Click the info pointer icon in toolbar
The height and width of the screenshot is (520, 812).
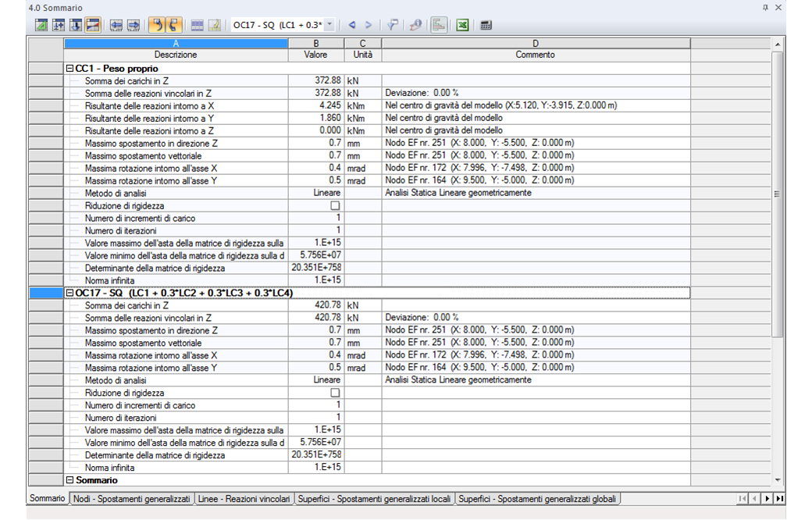tap(415, 25)
